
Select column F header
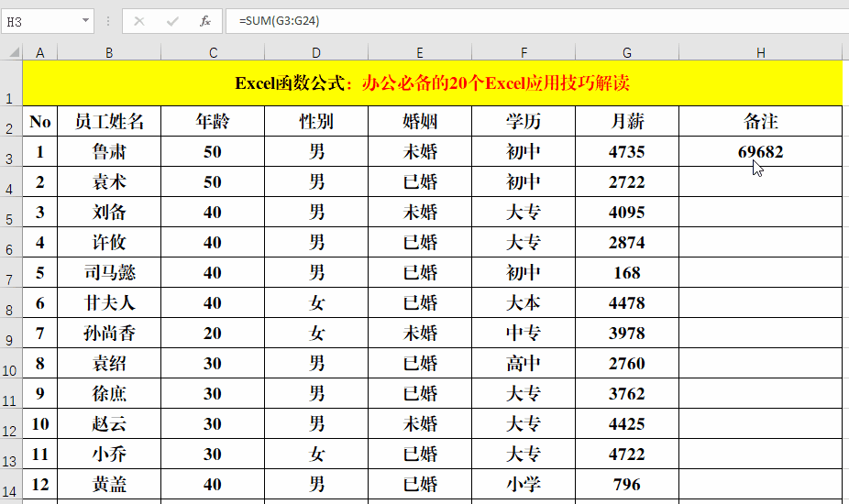[524, 52]
